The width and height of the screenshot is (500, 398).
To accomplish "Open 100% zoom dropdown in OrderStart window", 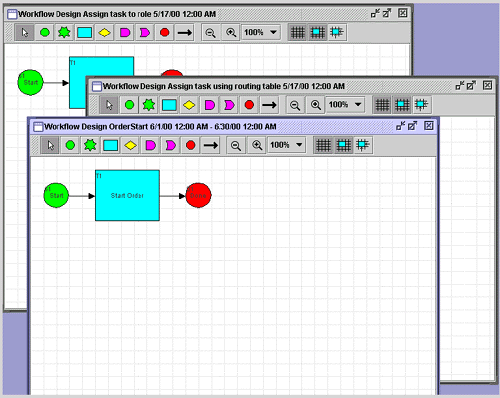I will (286, 145).
